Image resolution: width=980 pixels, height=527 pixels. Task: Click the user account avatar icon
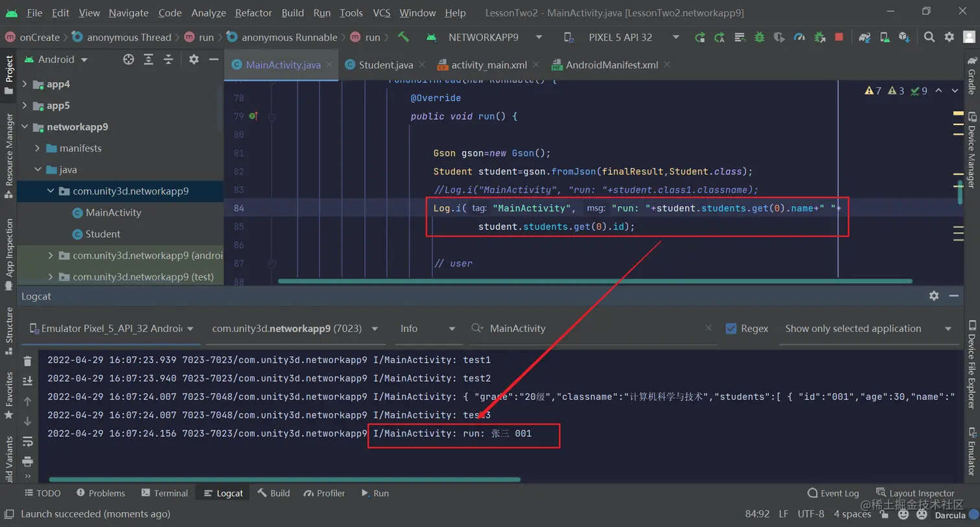tap(970, 37)
